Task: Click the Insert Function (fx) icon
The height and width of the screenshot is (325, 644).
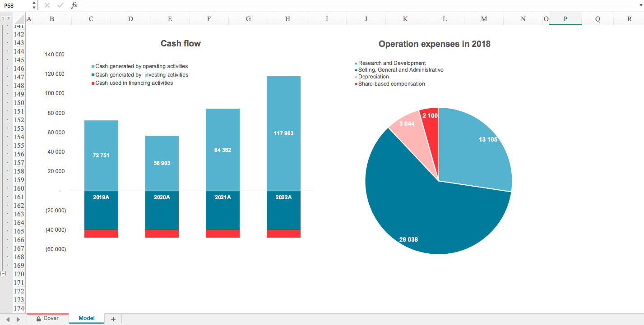Action: (75, 5)
